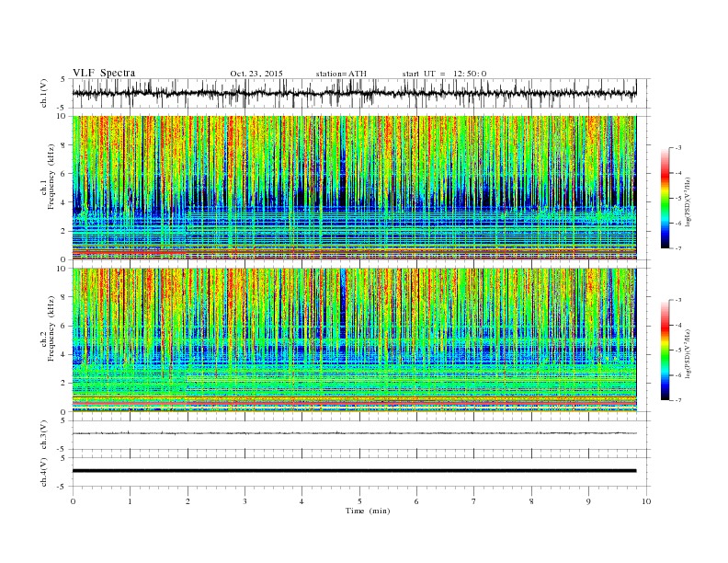Click the "station=ATH" header label
The image size is (728, 563).
coord(341,74)
